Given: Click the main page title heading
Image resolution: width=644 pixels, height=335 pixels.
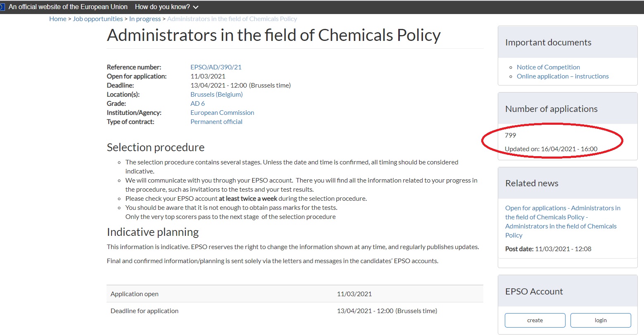Looking at the screenshot, I should coord(273,36).
